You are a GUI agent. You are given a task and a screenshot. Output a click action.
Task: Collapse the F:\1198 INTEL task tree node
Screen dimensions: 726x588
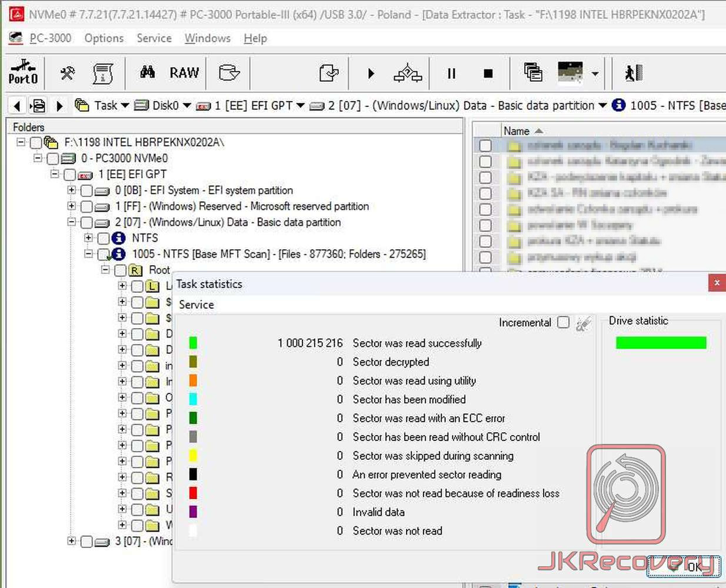(21, 142)
